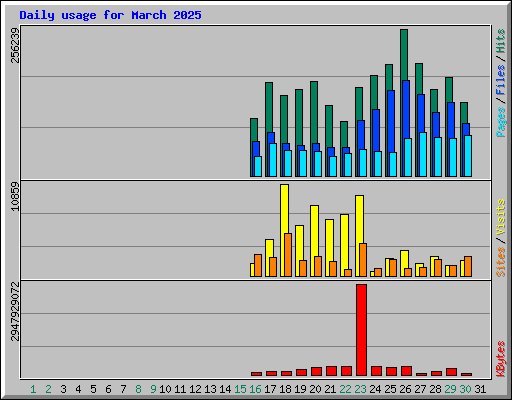Click day label 26 on the axis

(x=405, y=389)
